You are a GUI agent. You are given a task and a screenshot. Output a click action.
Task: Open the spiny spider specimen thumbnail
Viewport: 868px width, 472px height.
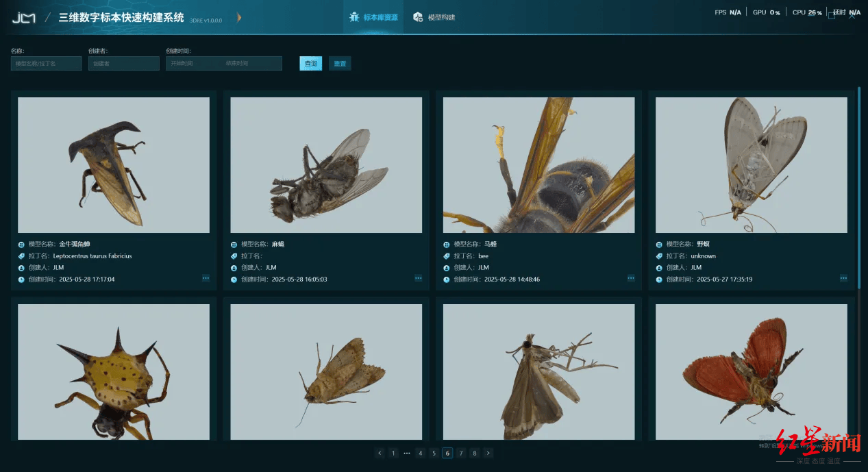(114, 372)
